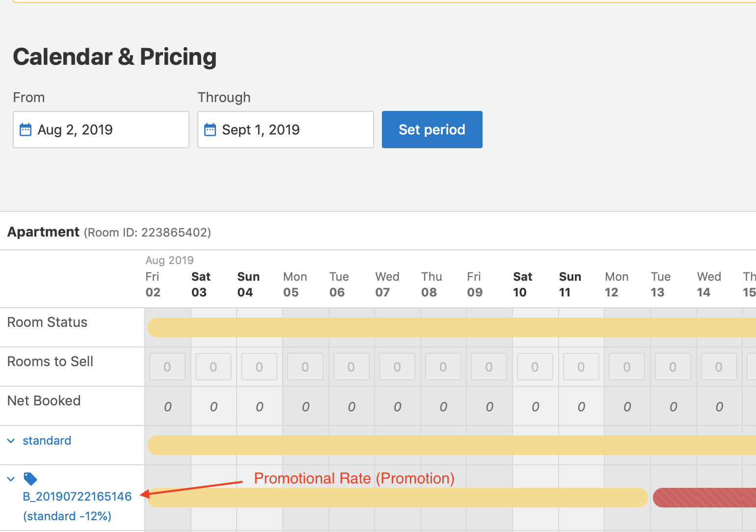Click the Rooms to Sell row label

coord(50,362)
